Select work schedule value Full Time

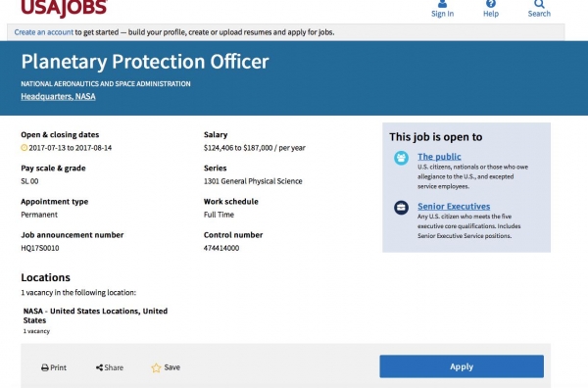[219, 215]
